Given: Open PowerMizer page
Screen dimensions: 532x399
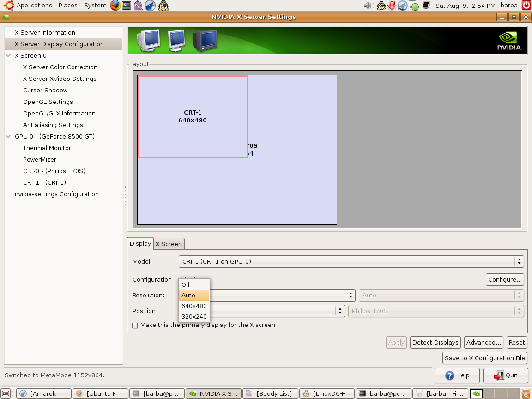Looking at the screenshot, I should (40, 159).
